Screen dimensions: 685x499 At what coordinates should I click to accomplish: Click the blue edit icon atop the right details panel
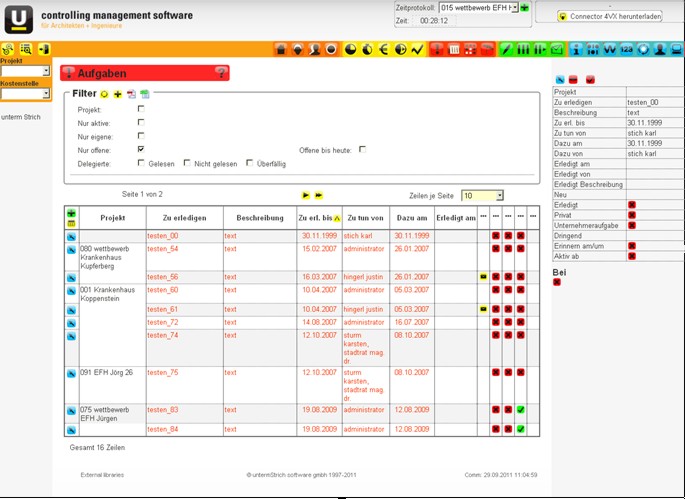[560, 80]
